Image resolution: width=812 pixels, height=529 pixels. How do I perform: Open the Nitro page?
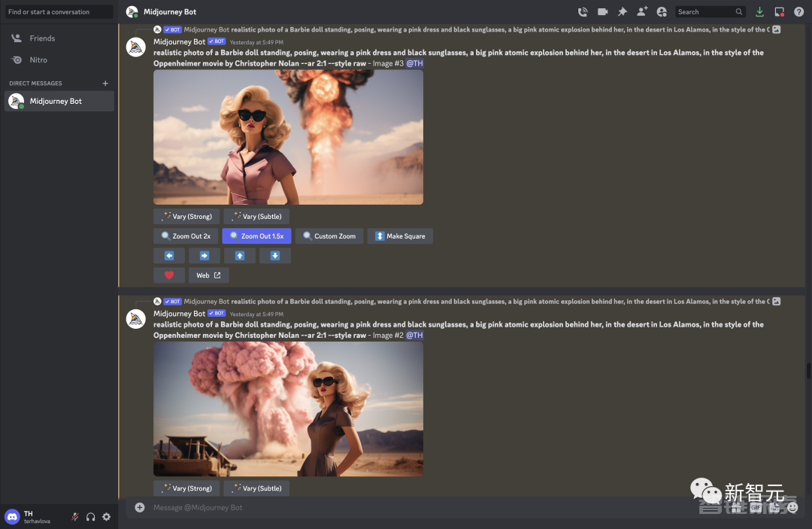(59, 60)
